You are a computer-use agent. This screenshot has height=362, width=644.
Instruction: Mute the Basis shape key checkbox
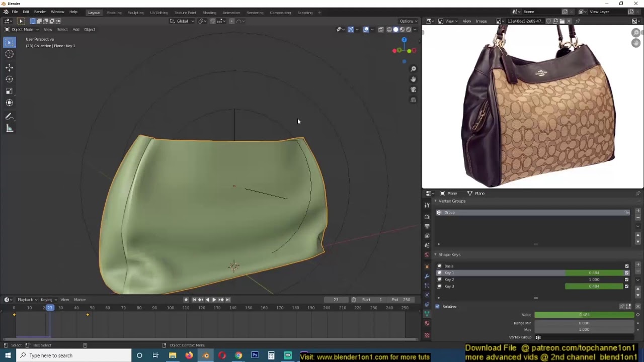pyautogui.click(x=626, y=266)
